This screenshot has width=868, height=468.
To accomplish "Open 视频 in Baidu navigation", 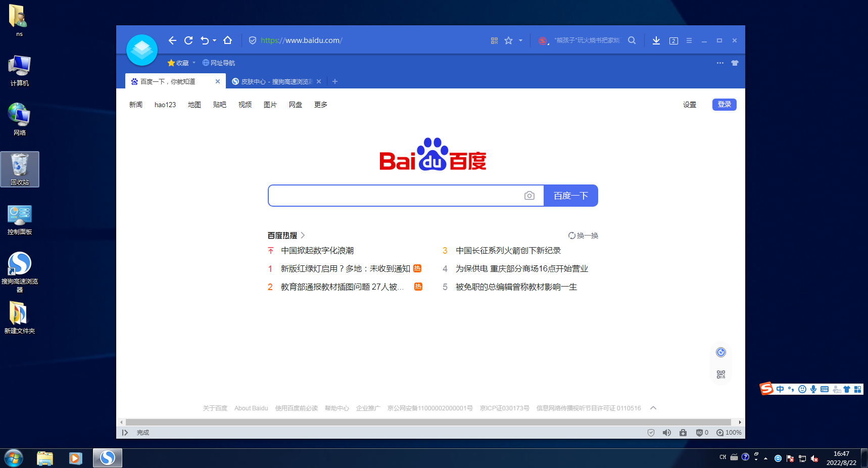I will 245,105.
